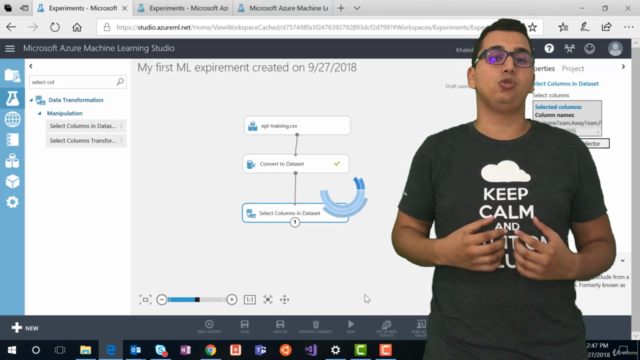Select the epl-training.csv node on canvas
Screen dimensions: 640x360
[297, 126]
